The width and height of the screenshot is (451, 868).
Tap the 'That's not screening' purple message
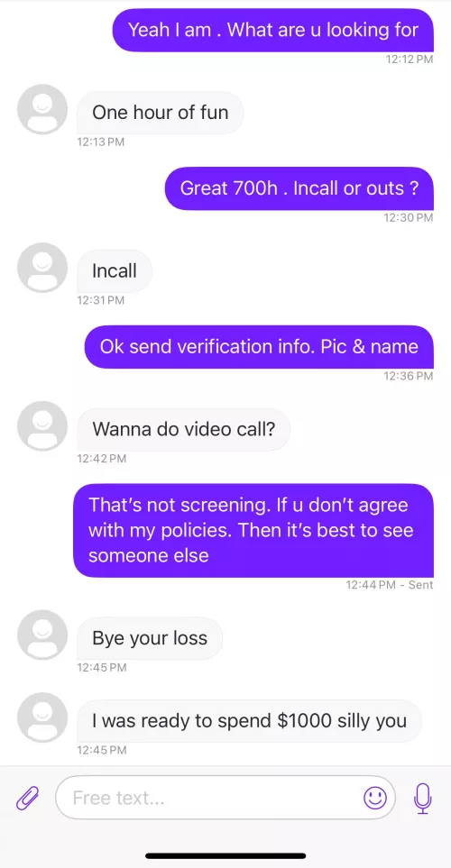click(x=253, y=530)
